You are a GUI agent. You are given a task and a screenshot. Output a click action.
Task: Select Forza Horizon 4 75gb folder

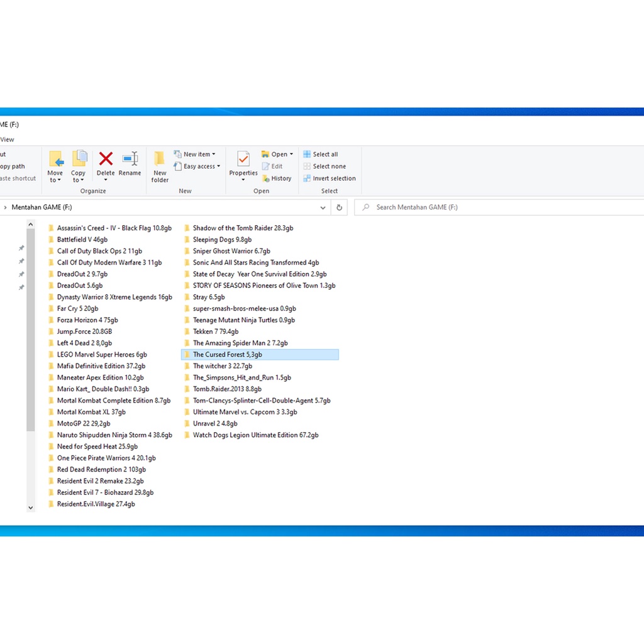84,320
